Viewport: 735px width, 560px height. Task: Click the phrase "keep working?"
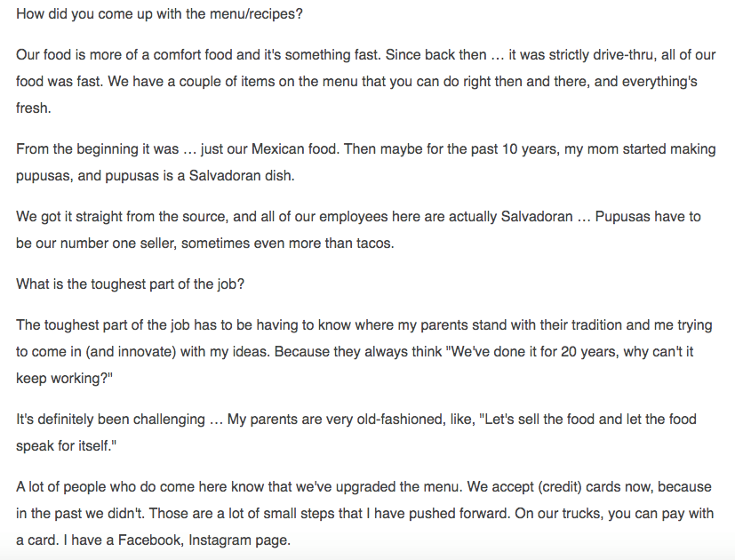(64, 379)
